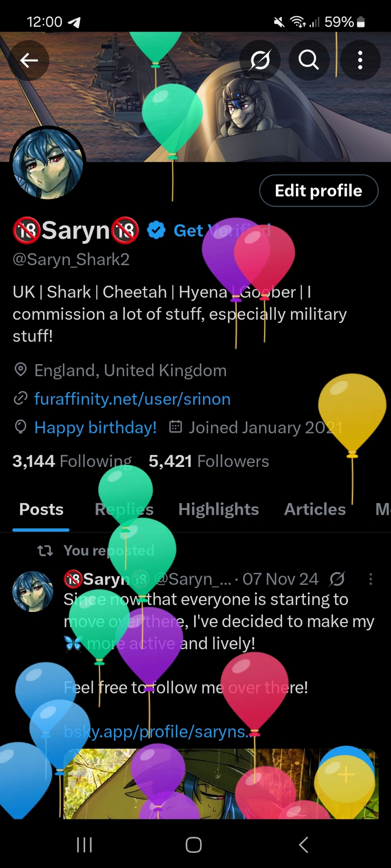The image size is (391, 868).
Task: Open the post author's avatar
Action: (x=33, y=591)
